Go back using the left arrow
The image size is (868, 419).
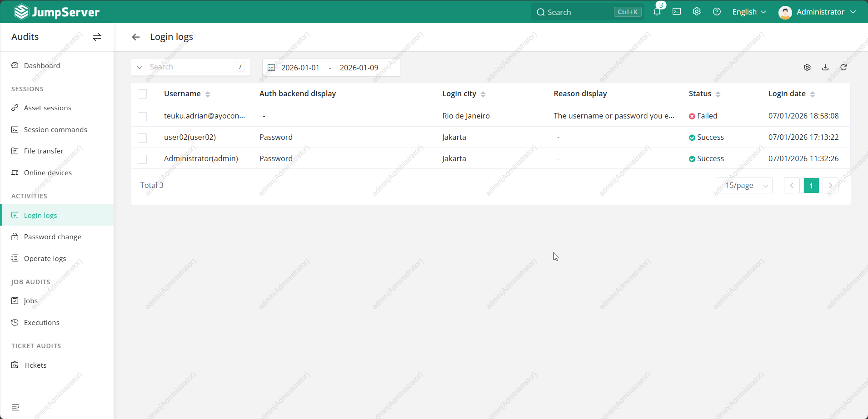coord(136,37)
